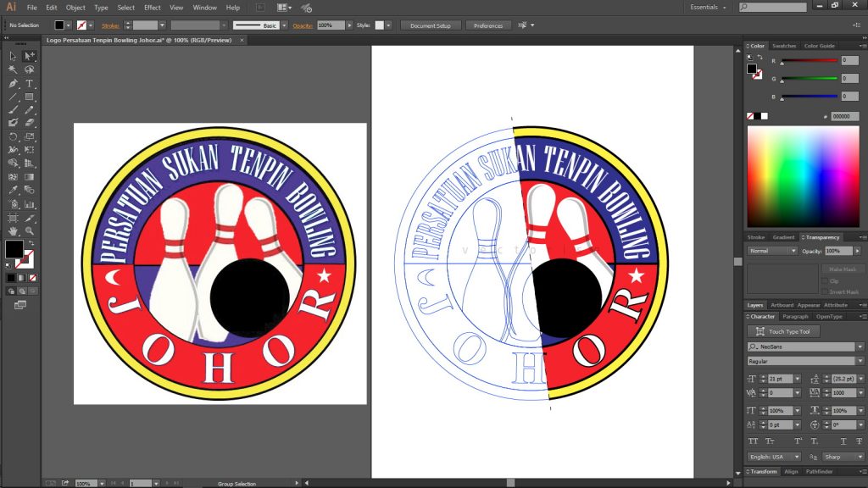The image size is (868, 488).
Task: Click the Preferences button
Action: [487, 25]
